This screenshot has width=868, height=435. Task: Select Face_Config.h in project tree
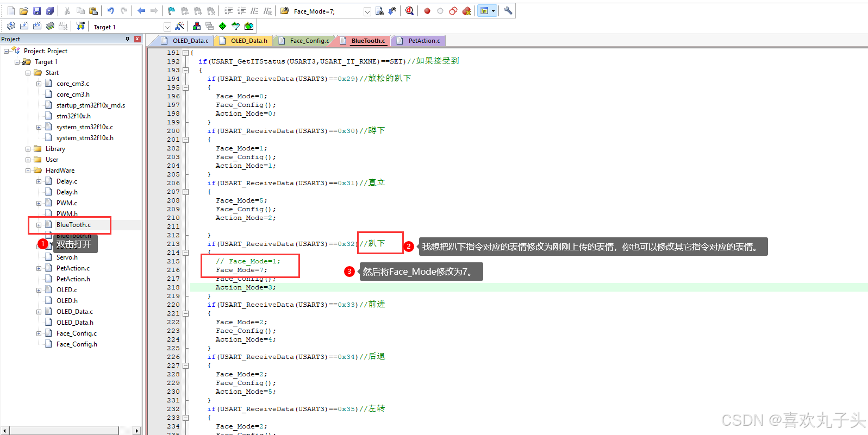coord(77,344)
